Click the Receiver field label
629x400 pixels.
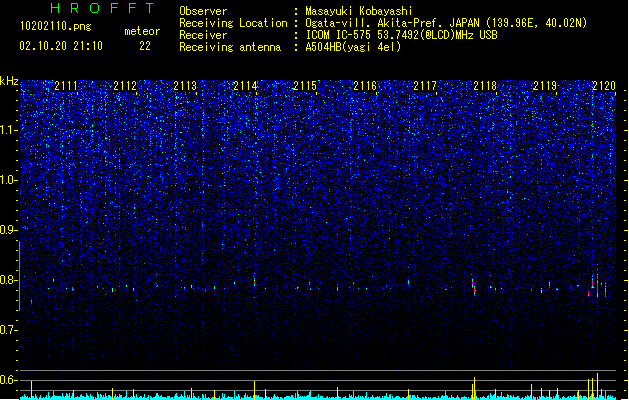coord(203,35)
